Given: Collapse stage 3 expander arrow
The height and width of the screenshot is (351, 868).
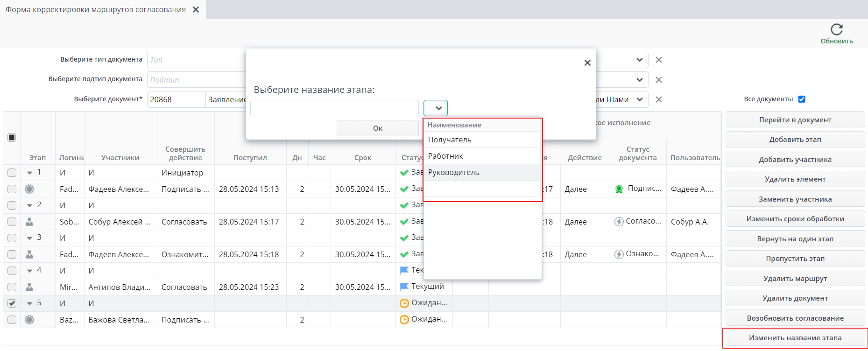Looking at the screenshot, I should pos(29,239).
